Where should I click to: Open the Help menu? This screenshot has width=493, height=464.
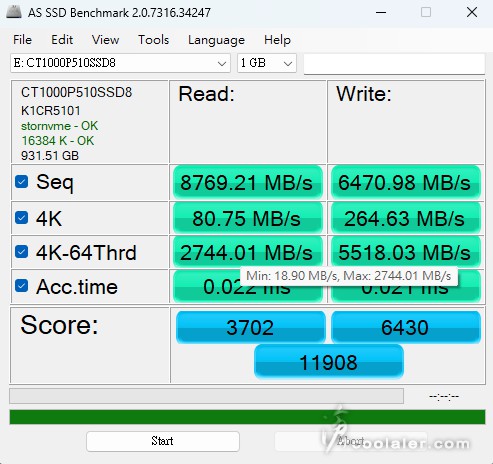(277, 40)
